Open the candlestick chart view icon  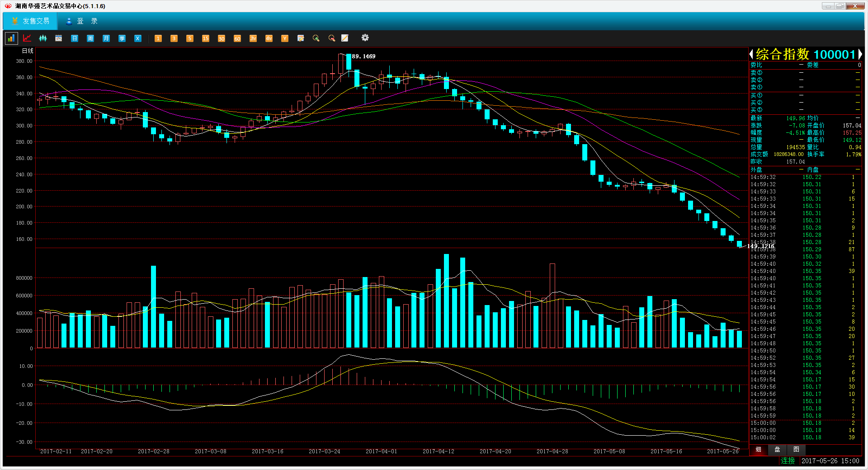coord(43,38)
